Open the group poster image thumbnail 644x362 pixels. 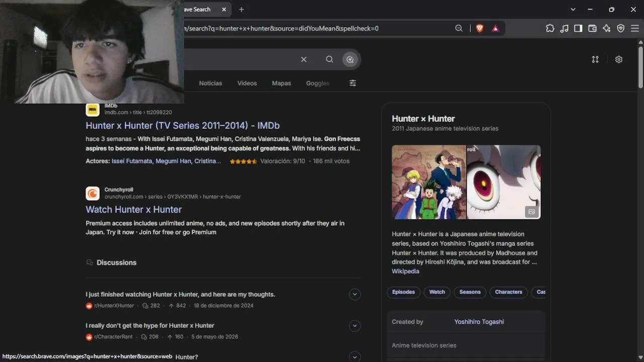pos(429,182)
